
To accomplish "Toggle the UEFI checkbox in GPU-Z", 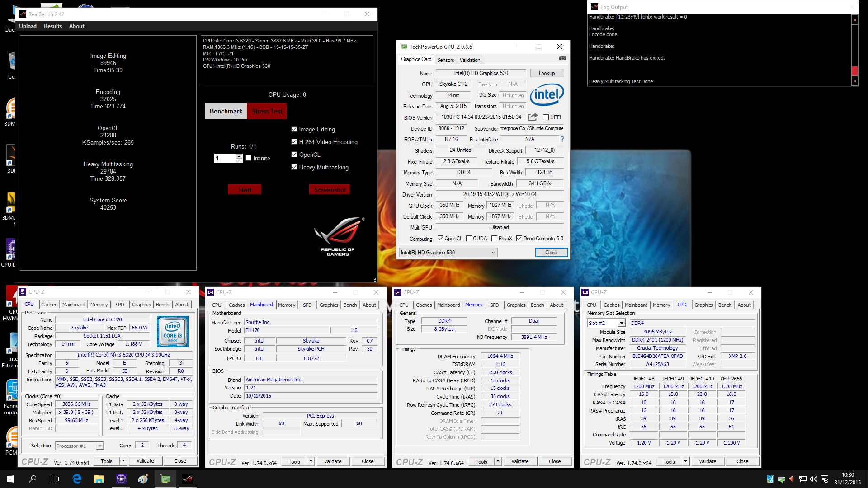I will point(546,117).
